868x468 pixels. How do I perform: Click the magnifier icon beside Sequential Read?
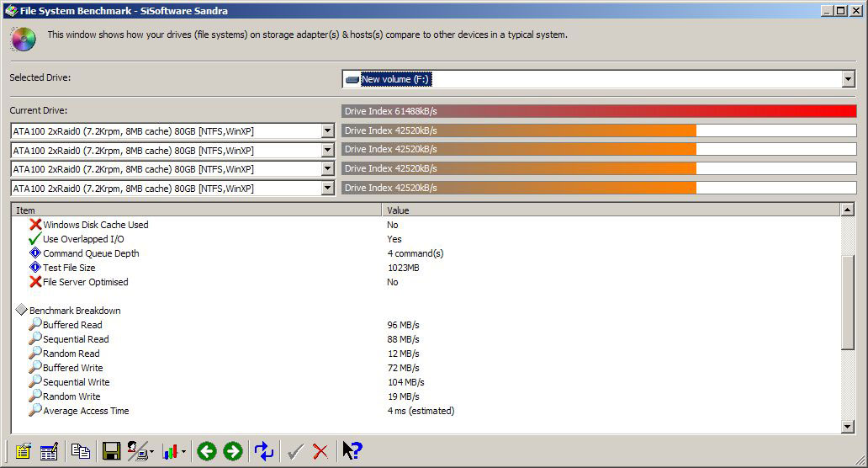pos(35,338)
